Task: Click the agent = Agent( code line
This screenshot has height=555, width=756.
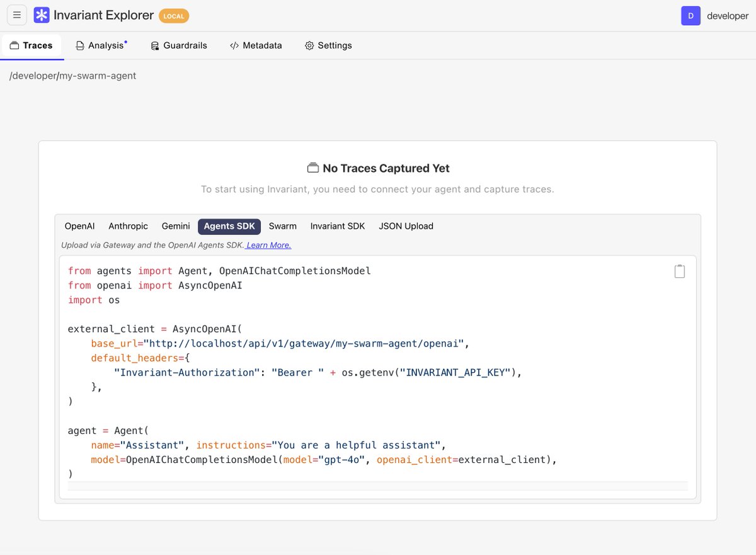Action: (108, 431)
